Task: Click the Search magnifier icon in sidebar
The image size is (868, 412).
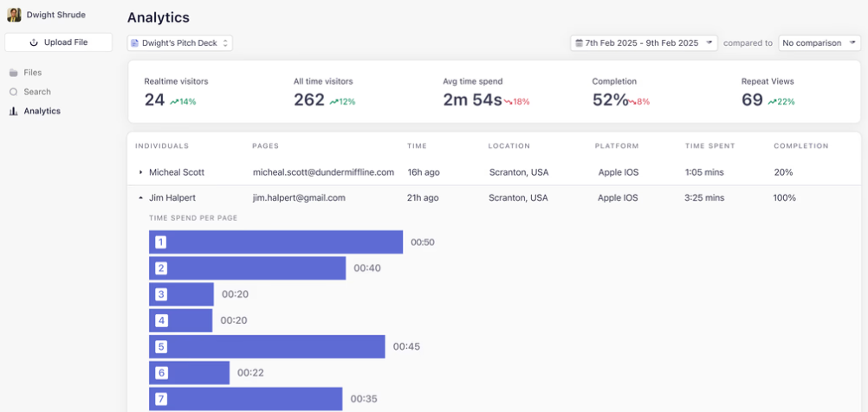Action: (x=14, y=92)
